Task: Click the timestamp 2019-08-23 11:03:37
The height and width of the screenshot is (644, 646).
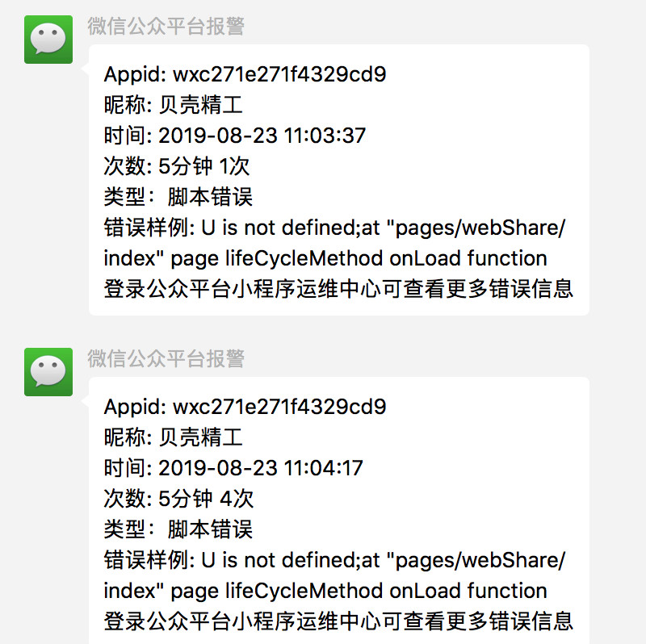Action: click(x=262, y=136)
